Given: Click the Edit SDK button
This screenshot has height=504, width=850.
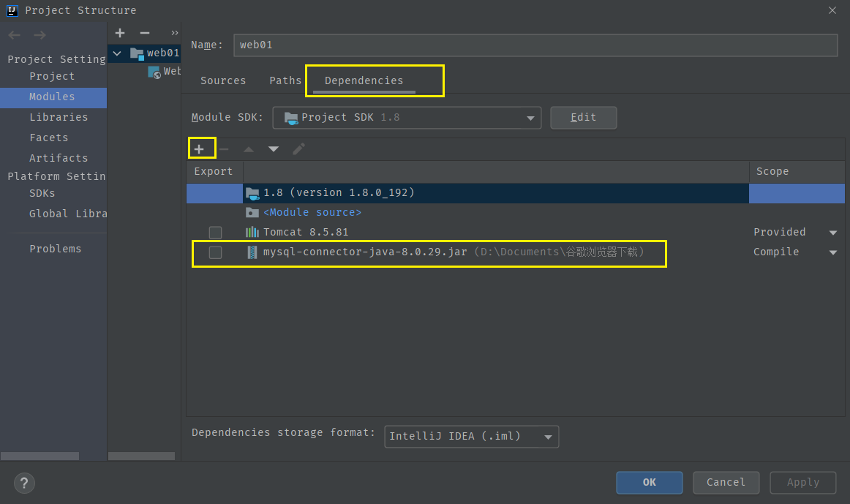Looking at the screenshot, I should coord(583,118).
